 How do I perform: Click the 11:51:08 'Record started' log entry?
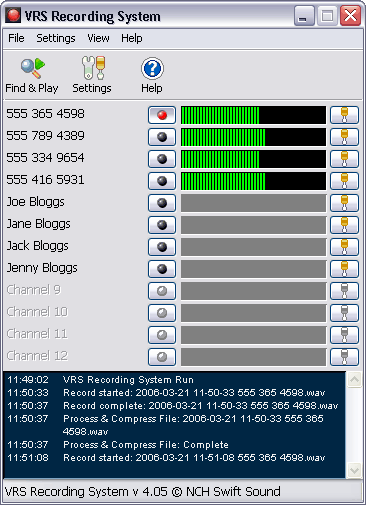click(194, 458)
